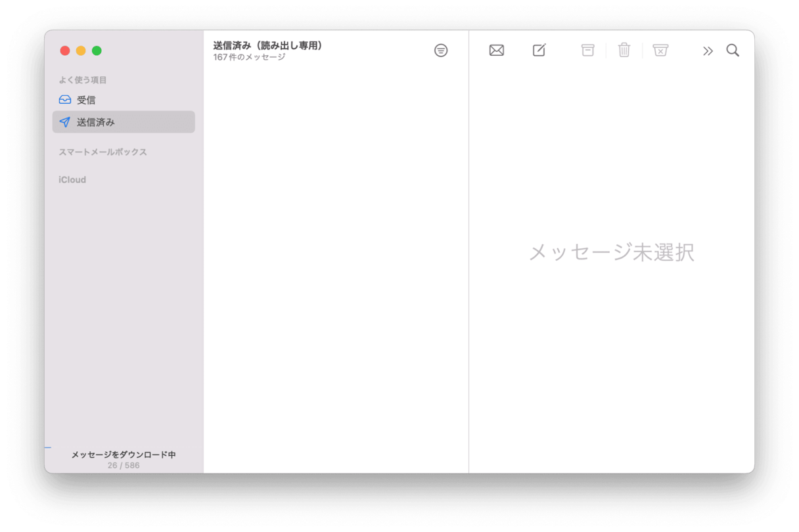Close the Mail window with the red button

tap(65, 51)
